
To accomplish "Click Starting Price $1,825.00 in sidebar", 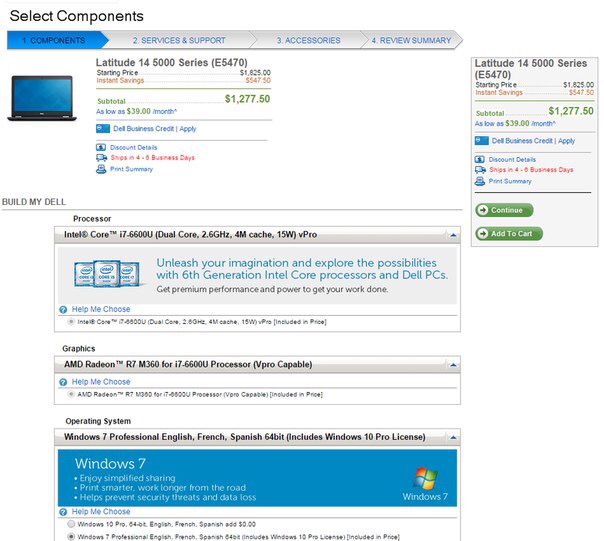I will [x=534, y=85].
